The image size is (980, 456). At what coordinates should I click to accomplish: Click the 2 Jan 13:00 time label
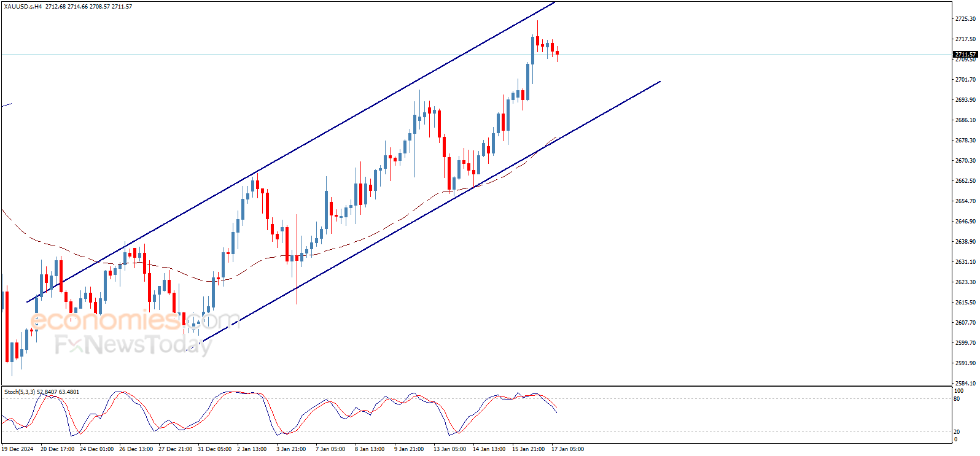(x=252, y=449)
